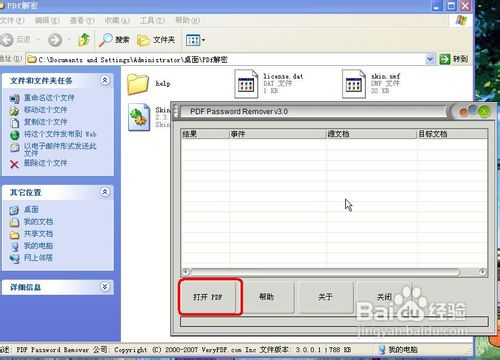This screenshot has width=500, height=360.
Task: Click the Forward arrow toolbar button
Action: [55, 40]
